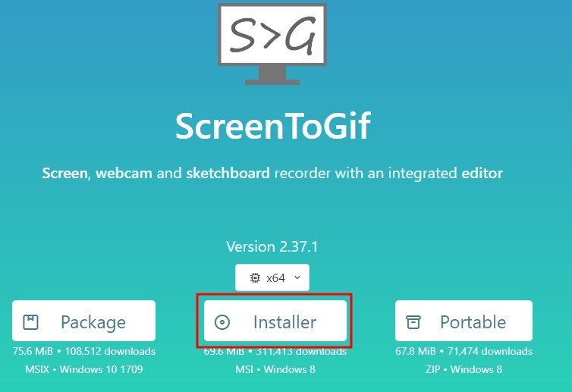This screenshot has height=392, width=572.
Task: Click the ScreenToGif monitor logo
Action: pyautogui.click(x=272, y=44)
